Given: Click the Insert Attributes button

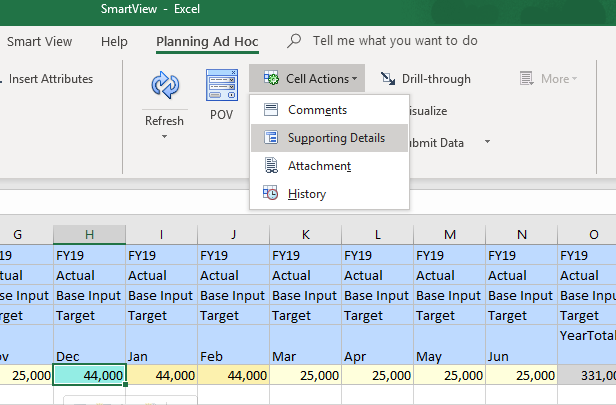Looking at the screenshot, I should click(x=50, y=79).
